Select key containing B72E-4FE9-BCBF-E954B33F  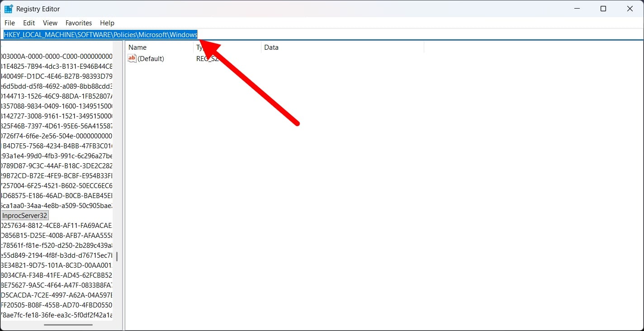(x=57, y=175)
